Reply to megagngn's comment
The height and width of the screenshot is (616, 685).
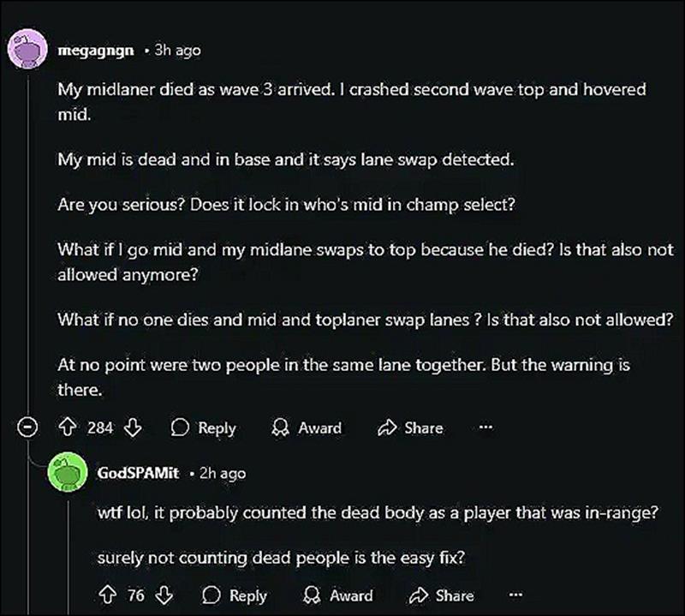[203, 428]
